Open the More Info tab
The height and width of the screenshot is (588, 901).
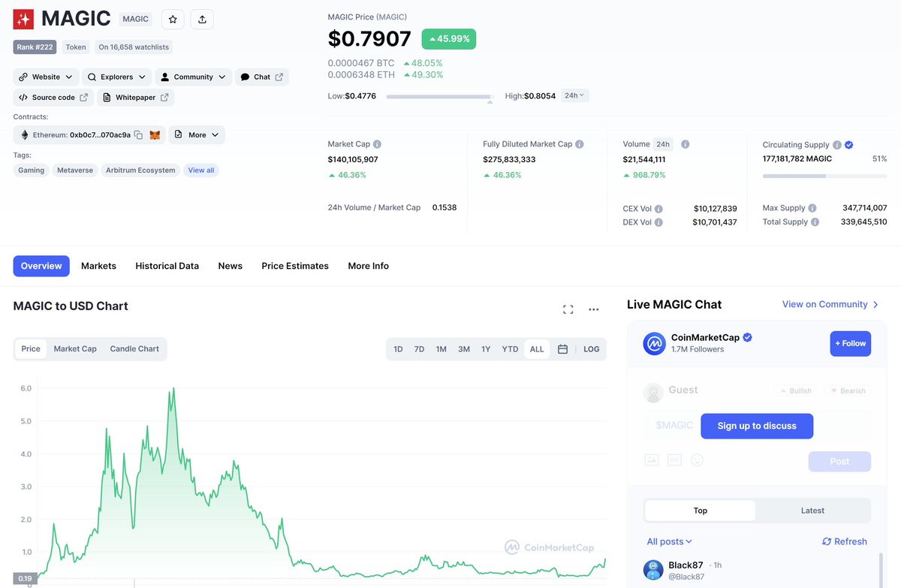368,266
